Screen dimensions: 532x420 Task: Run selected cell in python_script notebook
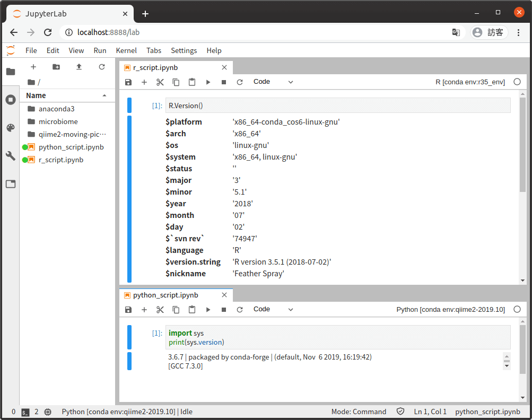[x=208, y=309]
